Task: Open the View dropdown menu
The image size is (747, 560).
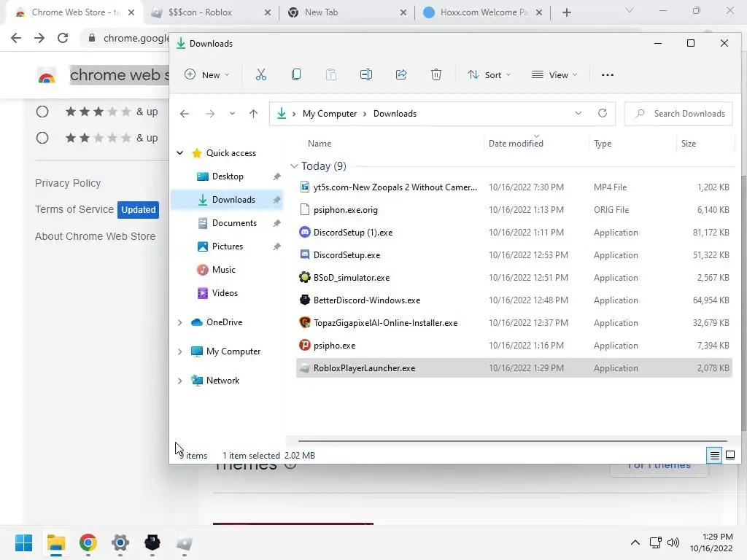Action: tap(554, 75)
